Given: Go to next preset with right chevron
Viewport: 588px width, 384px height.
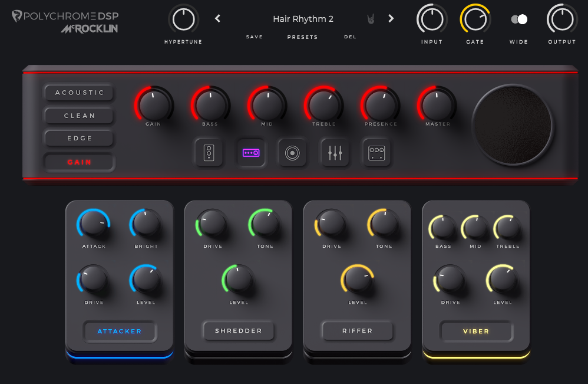Looking at the screenshot, I should click(391, 19).
